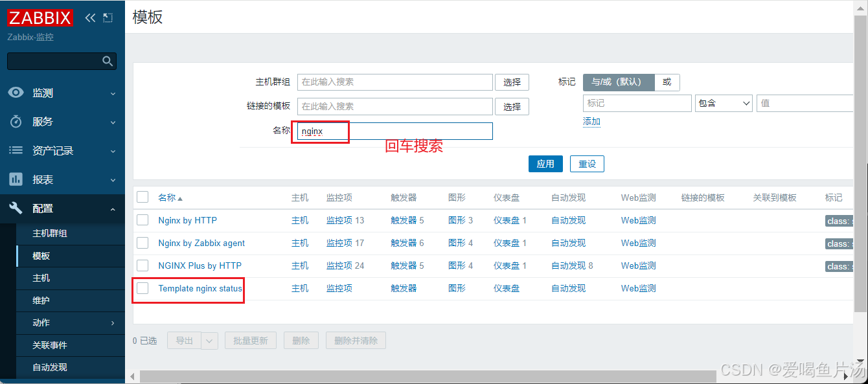
Task: Collapse sidebar with double-arrow icon
Action: pyautogui.click(x=90, y=18)
